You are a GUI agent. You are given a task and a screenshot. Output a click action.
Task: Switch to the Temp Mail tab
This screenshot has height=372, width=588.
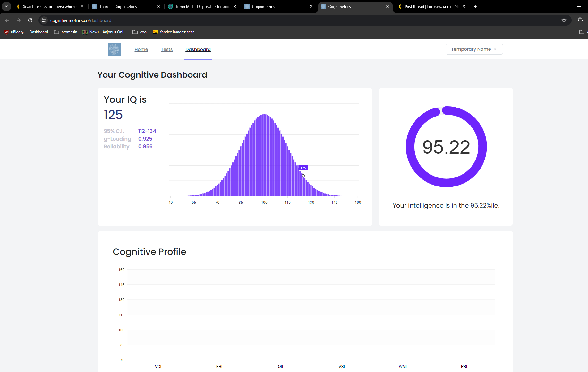pyautogui.click(x=202, y=6)
